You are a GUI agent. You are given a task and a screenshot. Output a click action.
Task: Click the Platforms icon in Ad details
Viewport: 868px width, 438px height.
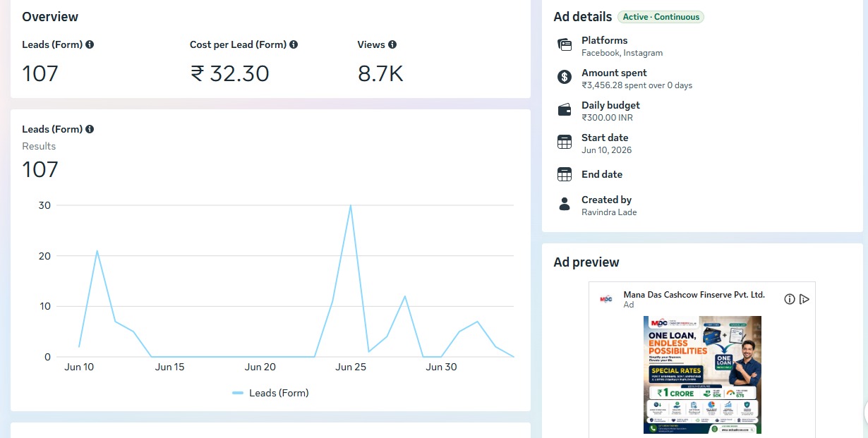point(564,45)
